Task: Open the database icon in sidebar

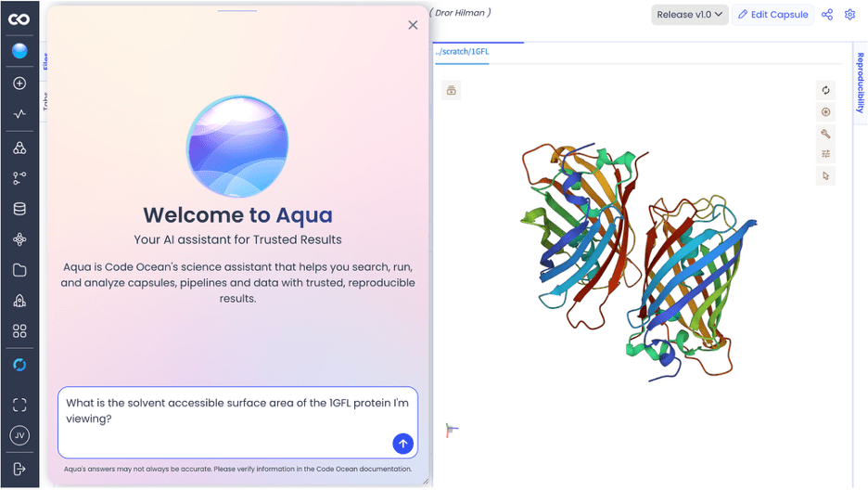Action: 19,209
